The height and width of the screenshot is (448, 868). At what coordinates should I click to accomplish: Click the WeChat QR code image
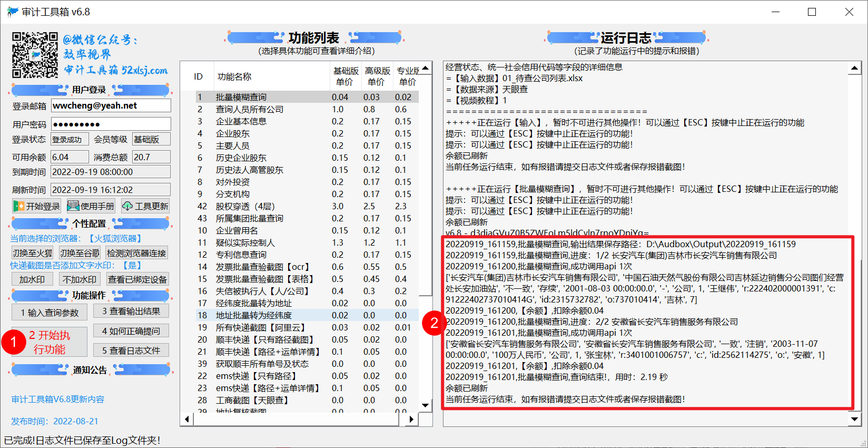35,55
